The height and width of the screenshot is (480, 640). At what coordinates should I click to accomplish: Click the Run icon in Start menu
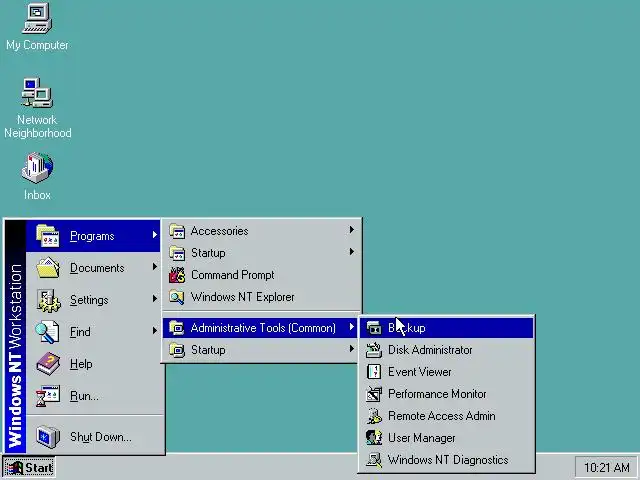[48, 396]
